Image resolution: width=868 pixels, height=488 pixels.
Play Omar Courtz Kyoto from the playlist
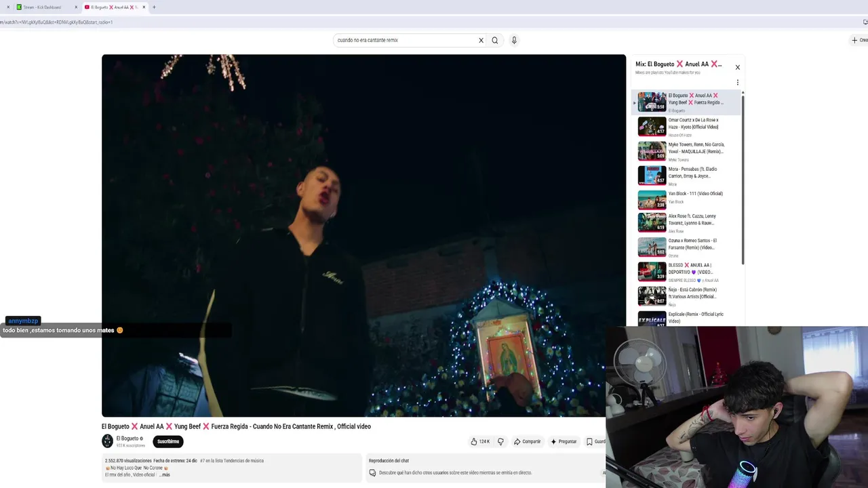point(686,127)
